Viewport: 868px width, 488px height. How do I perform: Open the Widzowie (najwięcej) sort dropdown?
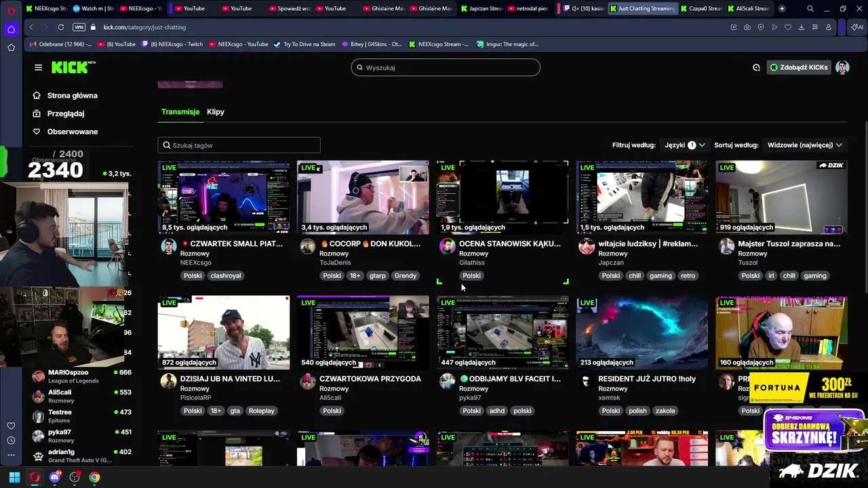click(x=805, y=145)
